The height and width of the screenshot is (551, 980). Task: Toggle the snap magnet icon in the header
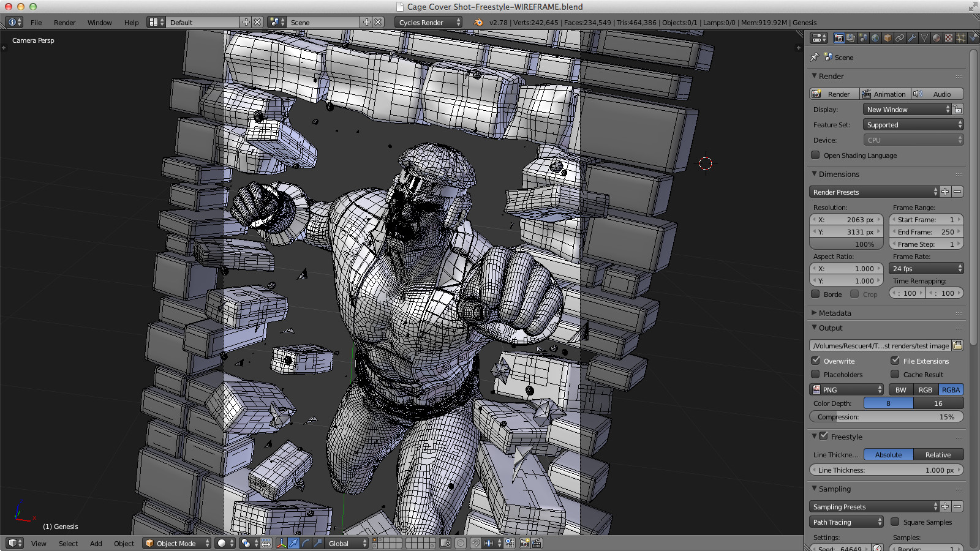(x=475, y=543)
